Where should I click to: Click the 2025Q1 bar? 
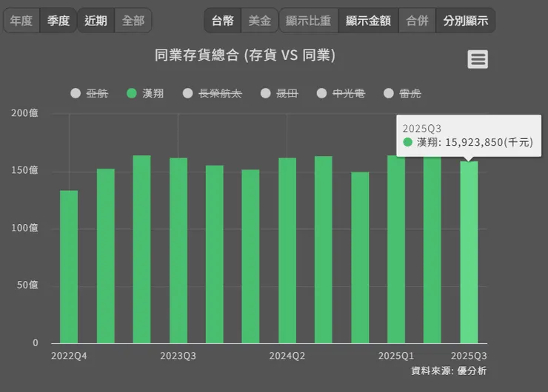point(396,249)
